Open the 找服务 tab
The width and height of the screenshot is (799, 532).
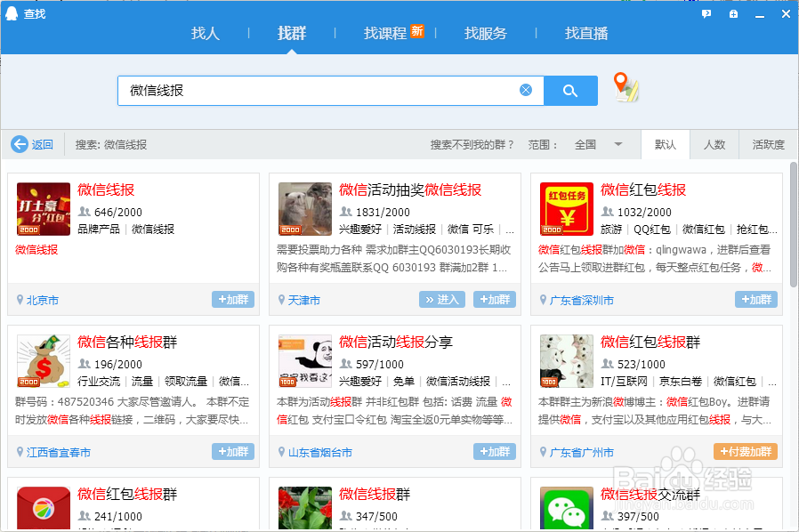[486, 33]
